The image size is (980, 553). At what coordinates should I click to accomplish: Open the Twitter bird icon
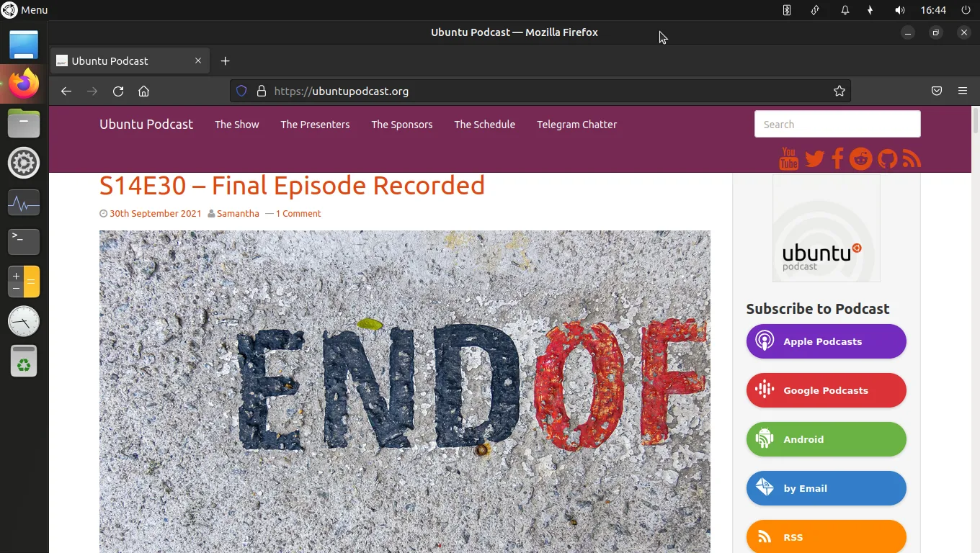[x=814, y=158]
